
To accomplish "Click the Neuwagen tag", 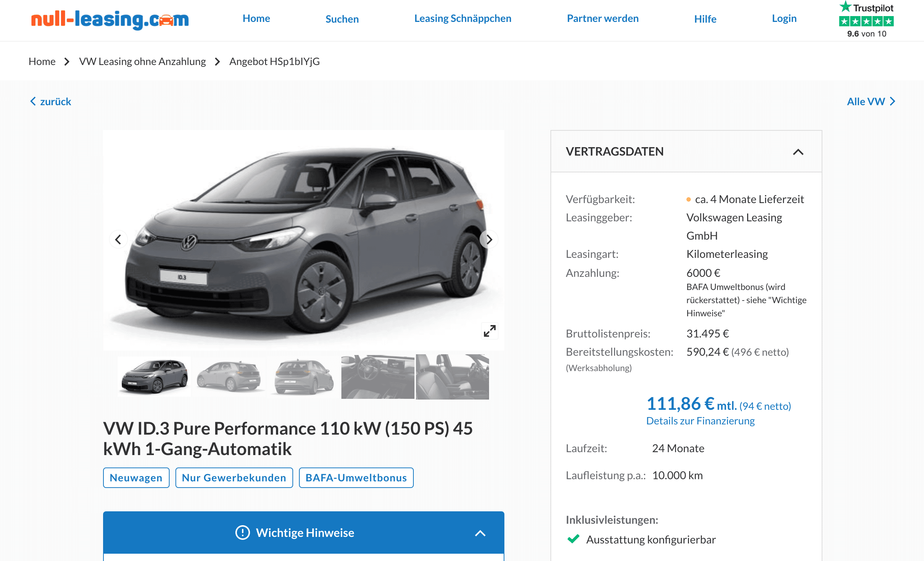I will pos(136,477).
